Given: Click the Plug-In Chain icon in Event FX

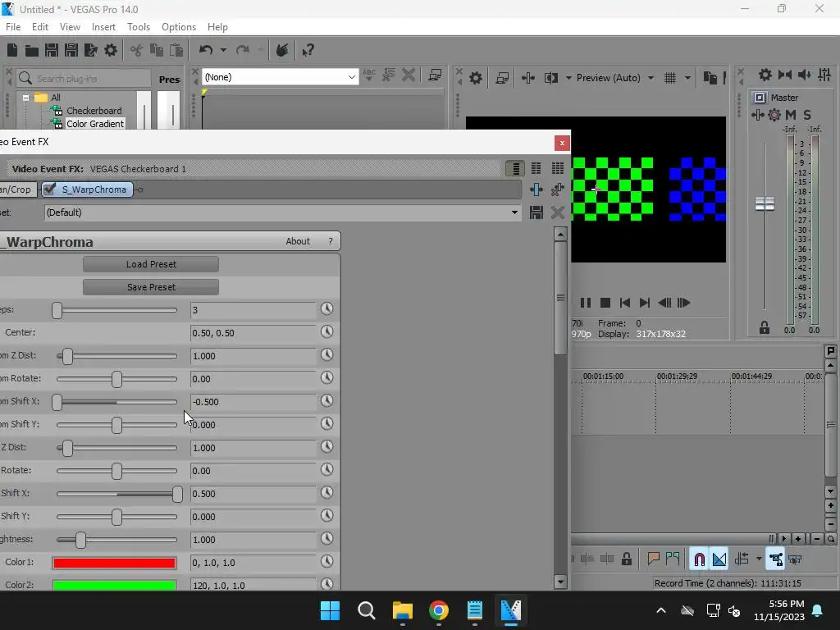Looking at the screenshot, I should pyautogui.click(x=536, y=189).
